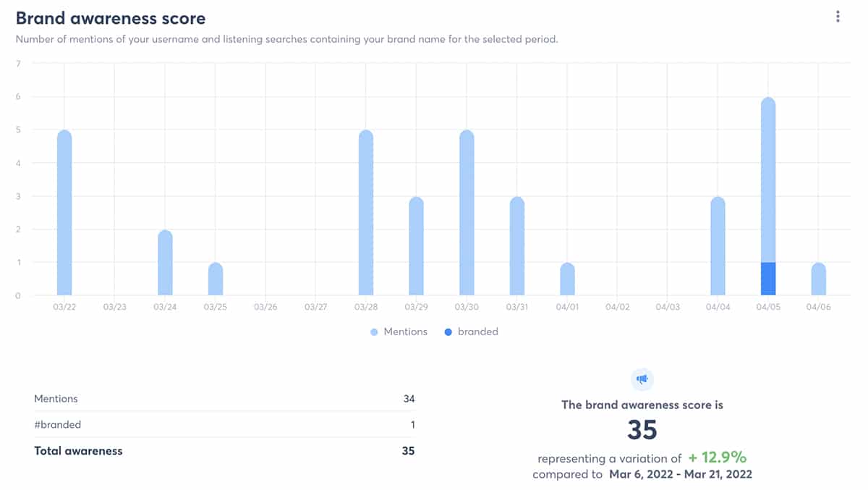Click the Mentions row in summary table
Screen dimensions: 868x490
point(224,399)
